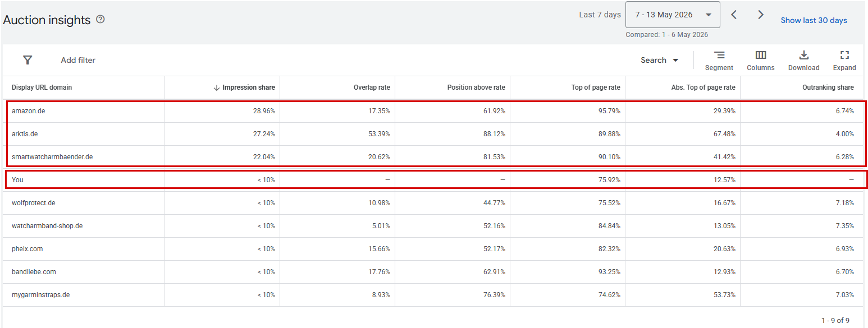Go to previous date range arrow
Viewport: 868px width, 328px height.
coord(734,15)
